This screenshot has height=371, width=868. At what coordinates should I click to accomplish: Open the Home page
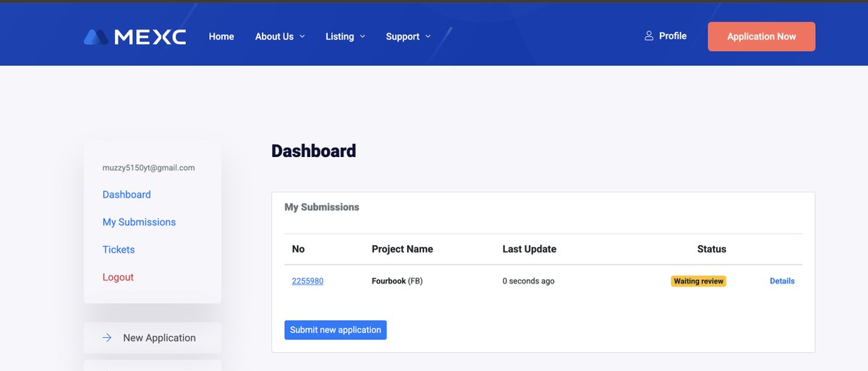point(221,36)
